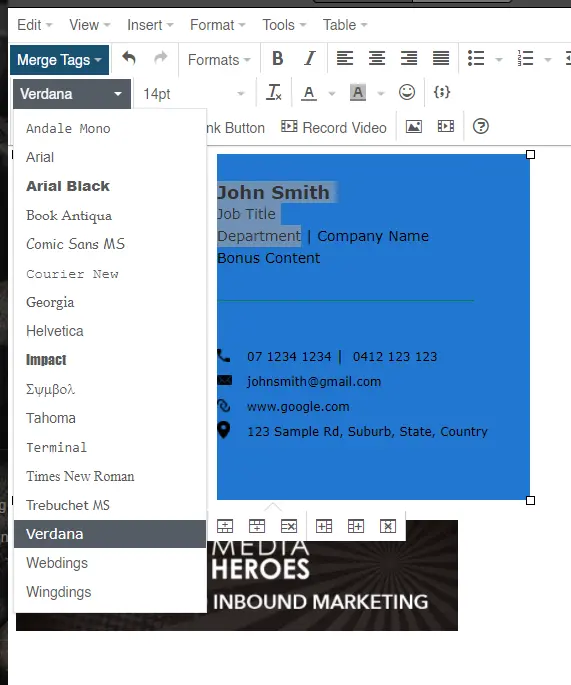The height and width of the screenshot is (685, 571).
Task: Choose Book Antiqua font
Action: 110,215
